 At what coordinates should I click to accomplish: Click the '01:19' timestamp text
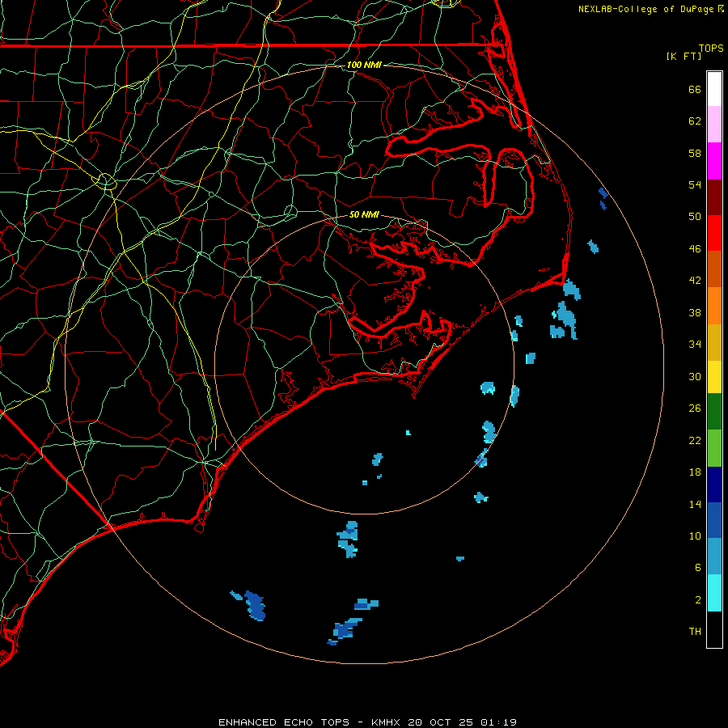click(x=498, y=722)
